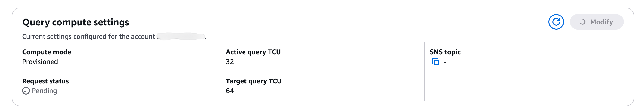The width and height of the screenshot is (644, 112).
Task: Click the 'Current settings configured' description text
Action: pyautogui.click(x=88, y=36)
